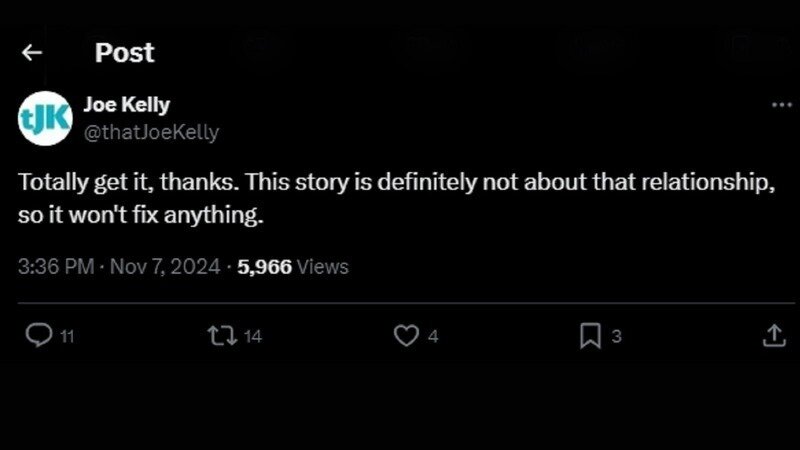Click the bookmark count 3

point(616,337)
